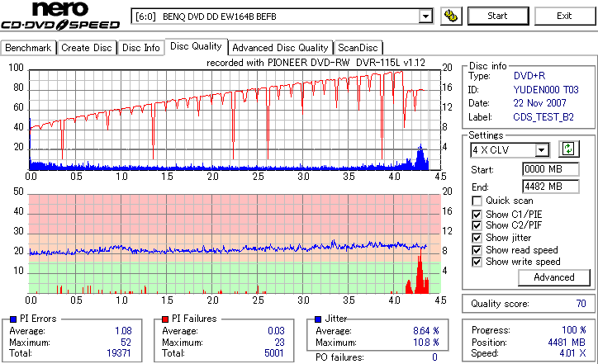Click the blue PI Errors legend square

[13, 319]
